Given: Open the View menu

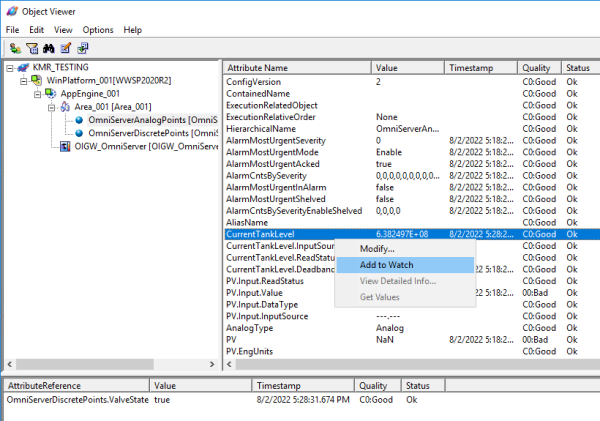Looking at the screenshot, I should tap(63, 30).
